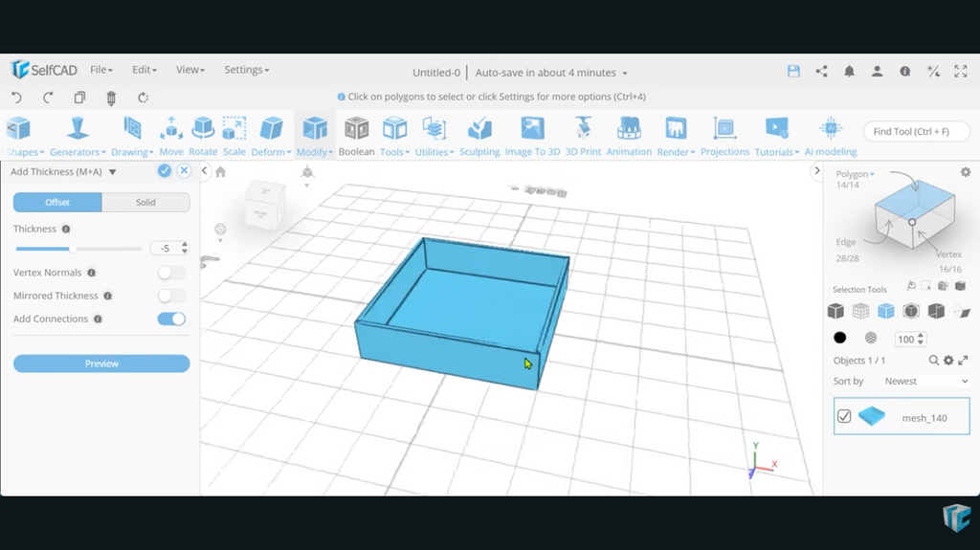980x550 pixels.
Task: Expand the Render dropdown
Action: click(x=676, y=152)
